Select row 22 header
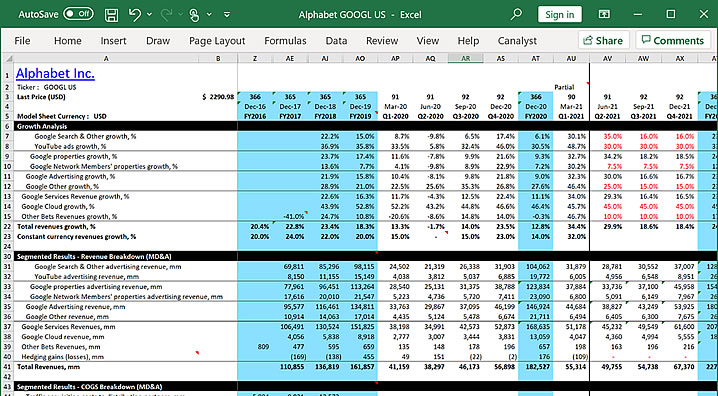Image resolution: width=718 pixels, height=396 pixels. tap(7, 227)
